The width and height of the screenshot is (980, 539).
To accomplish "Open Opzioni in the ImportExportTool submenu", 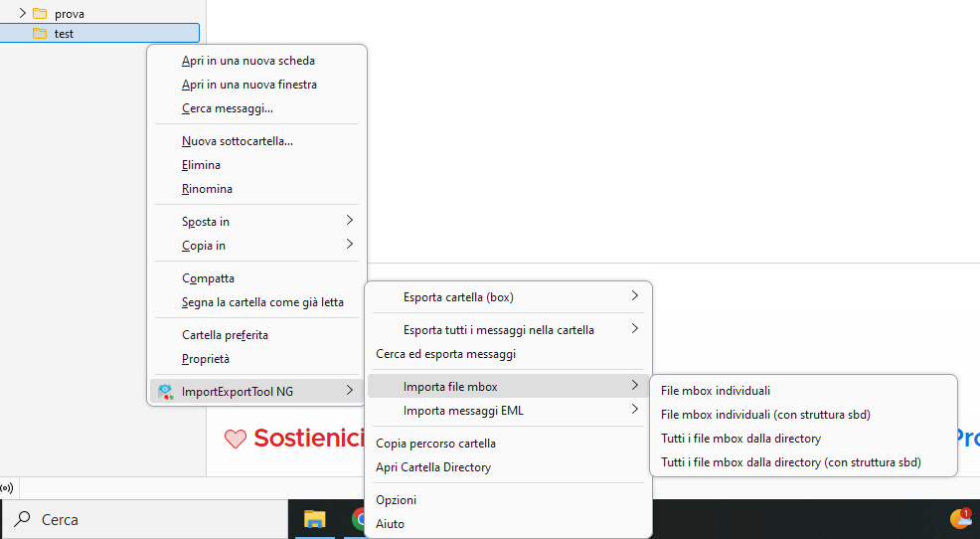I will click(508, 500).
